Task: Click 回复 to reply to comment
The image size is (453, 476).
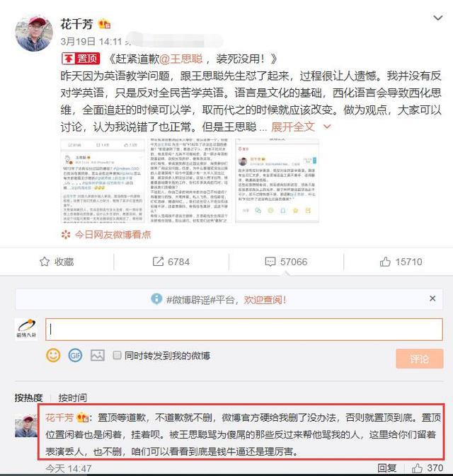Action: 387,468
